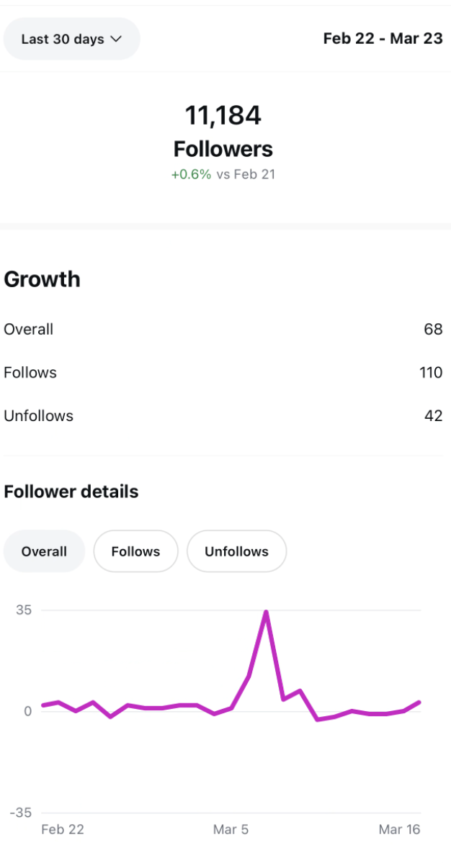451x868 pixels.
Task: Select the 11,184 follower count
Action: pos(223,115)
